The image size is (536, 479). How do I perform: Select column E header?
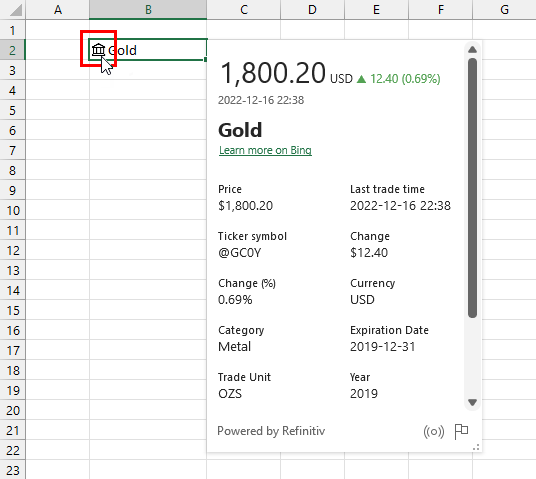[x=376, y=10]
